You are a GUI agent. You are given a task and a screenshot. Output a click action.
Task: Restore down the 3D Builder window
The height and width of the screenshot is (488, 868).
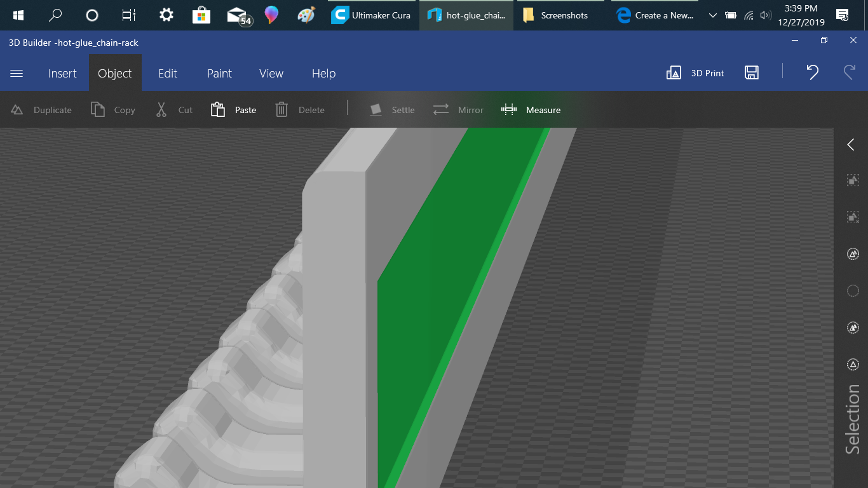824,41
